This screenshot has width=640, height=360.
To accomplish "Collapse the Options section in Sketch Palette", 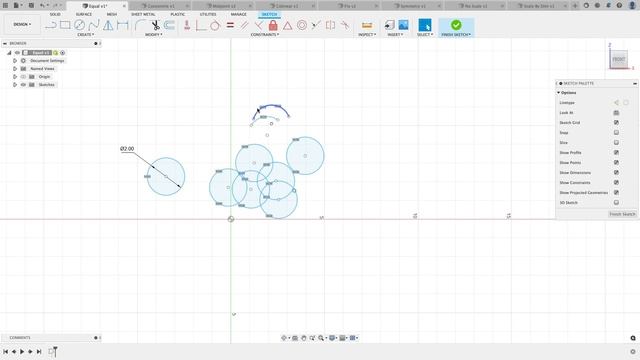I will click(558, 93).
